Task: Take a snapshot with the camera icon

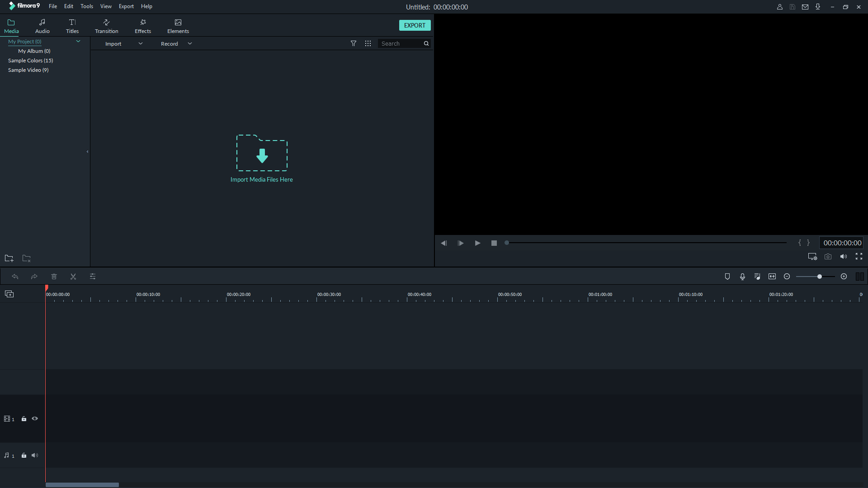Action: 828,257
